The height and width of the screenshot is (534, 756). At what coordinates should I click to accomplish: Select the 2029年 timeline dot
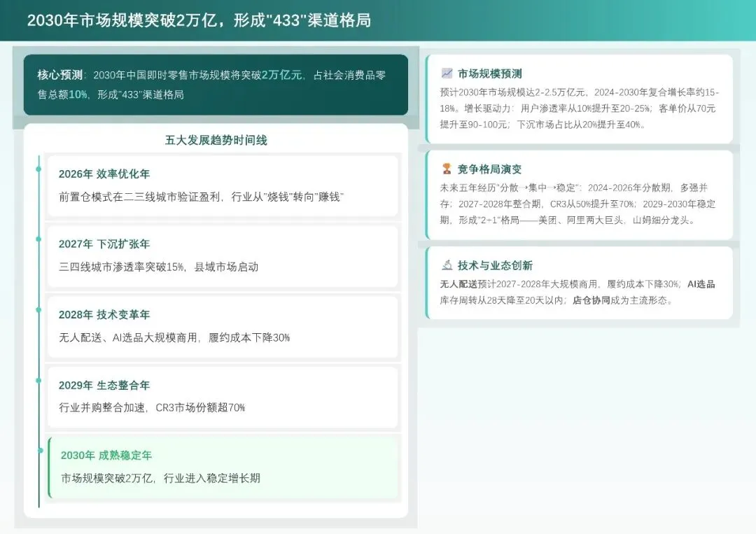point(38,380)
